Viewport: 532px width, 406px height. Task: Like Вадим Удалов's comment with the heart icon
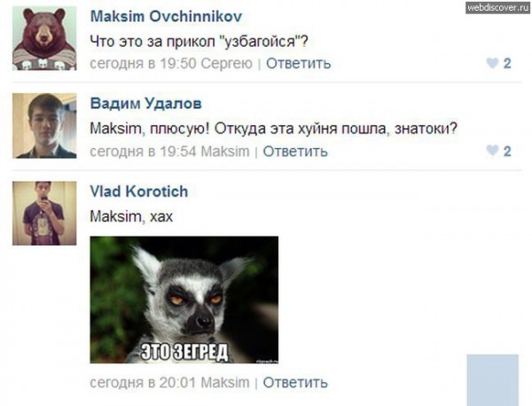click(x=492, y=151)
